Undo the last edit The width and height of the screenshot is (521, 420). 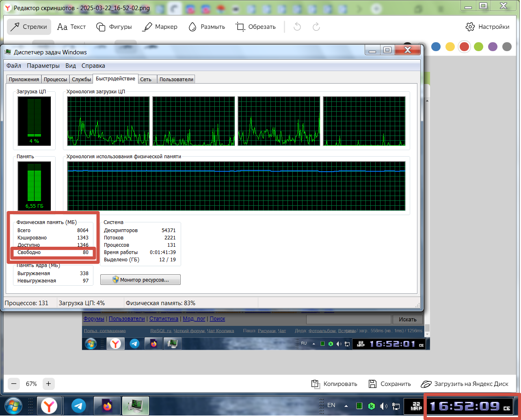point(297,27)
